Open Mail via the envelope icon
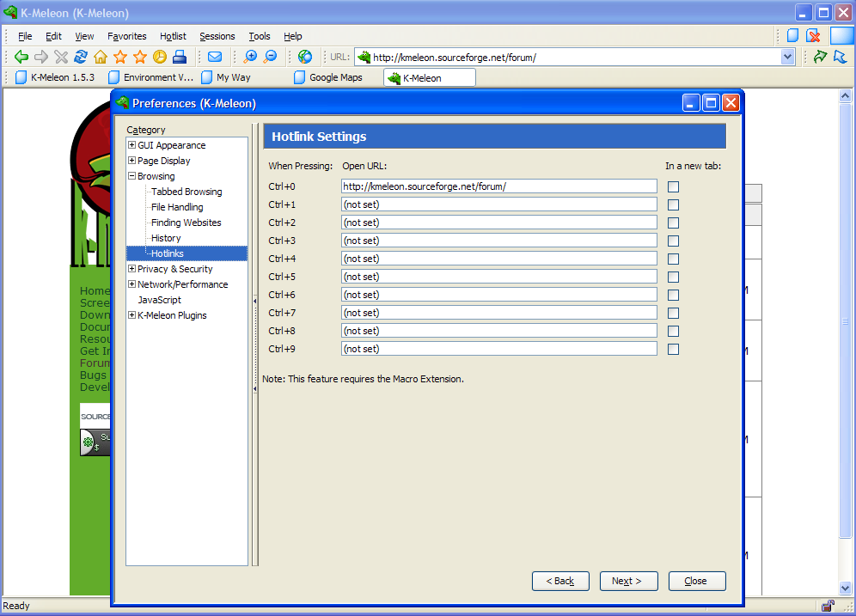 tap(215, 57)
